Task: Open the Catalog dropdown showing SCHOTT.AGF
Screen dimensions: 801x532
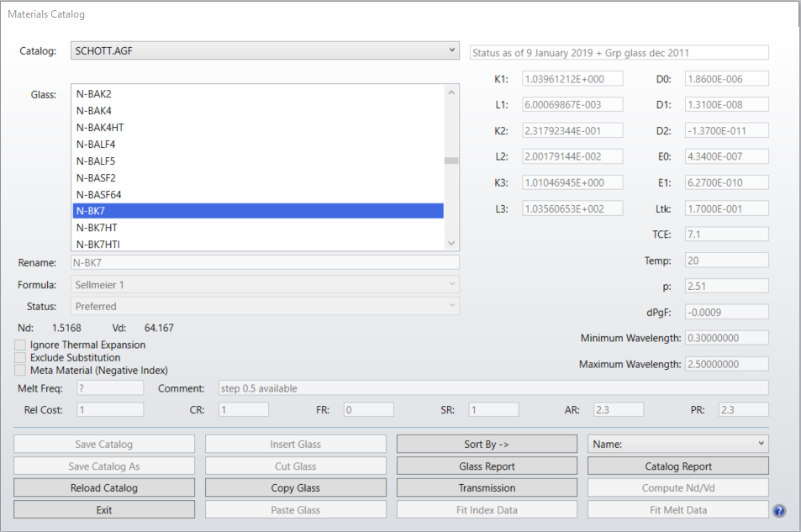Action: (265, 50)
